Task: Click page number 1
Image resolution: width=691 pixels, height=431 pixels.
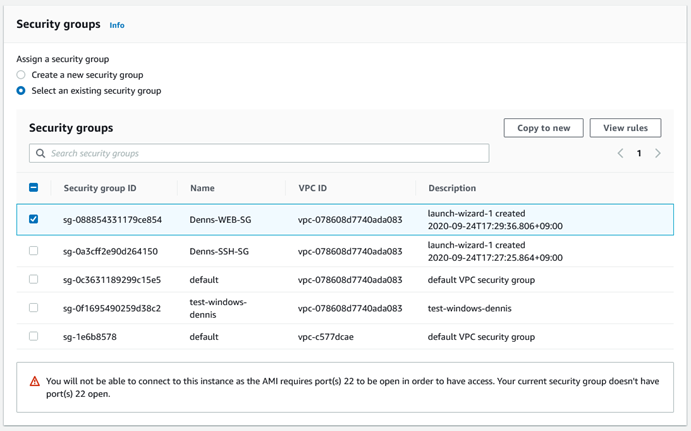Action: pos(639,153)
